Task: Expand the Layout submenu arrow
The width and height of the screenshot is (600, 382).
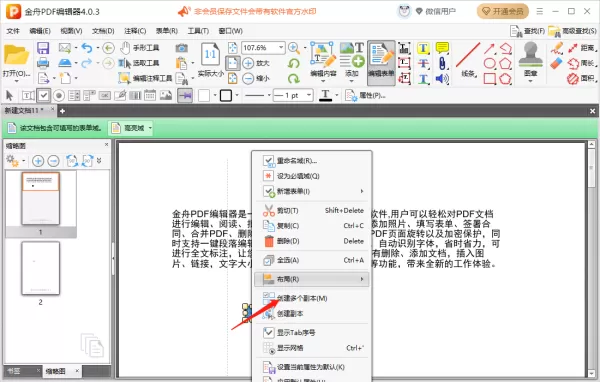Action: 362,279
